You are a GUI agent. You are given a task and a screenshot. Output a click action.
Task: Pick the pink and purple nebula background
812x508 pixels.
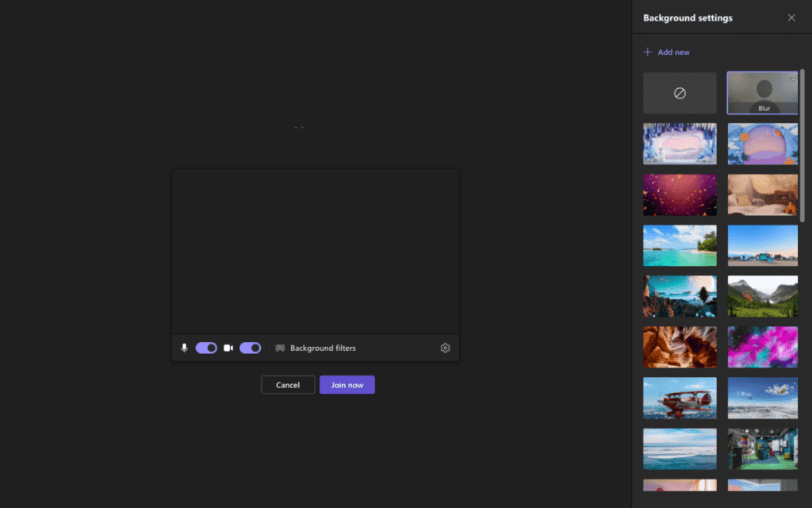pyautogui.click(x=763, y=347)
